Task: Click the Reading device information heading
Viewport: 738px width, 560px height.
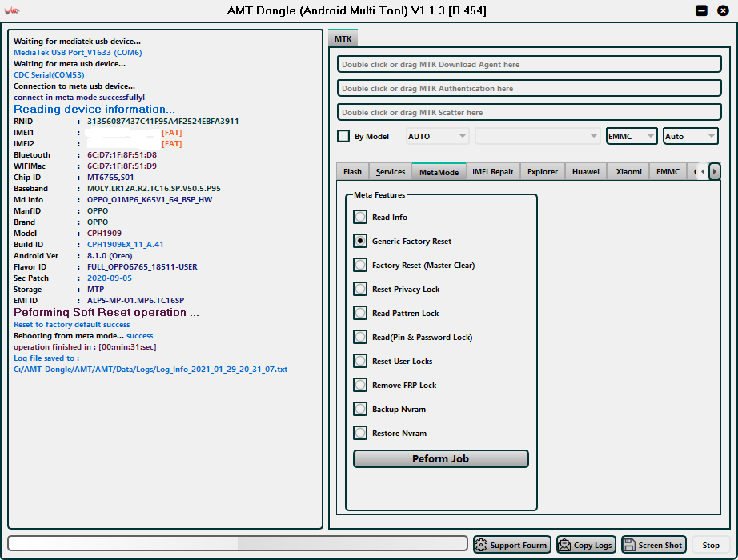Action: pos(94,109)
